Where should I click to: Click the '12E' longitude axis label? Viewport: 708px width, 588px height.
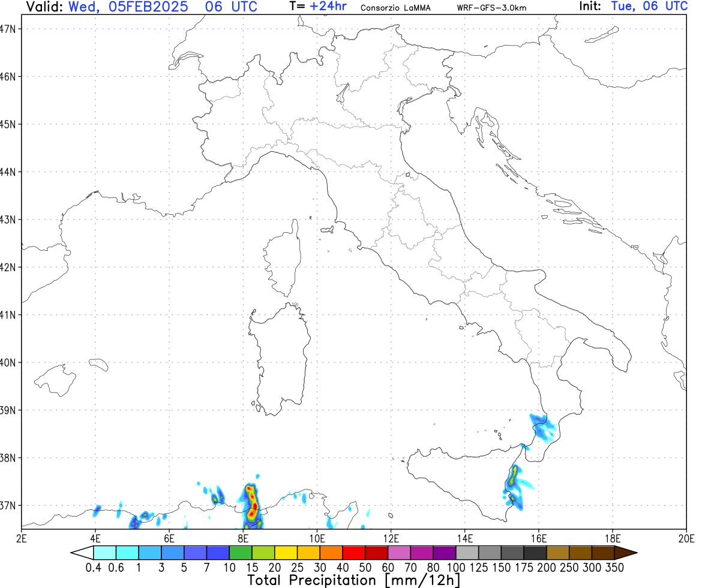(x=391, y=538)
